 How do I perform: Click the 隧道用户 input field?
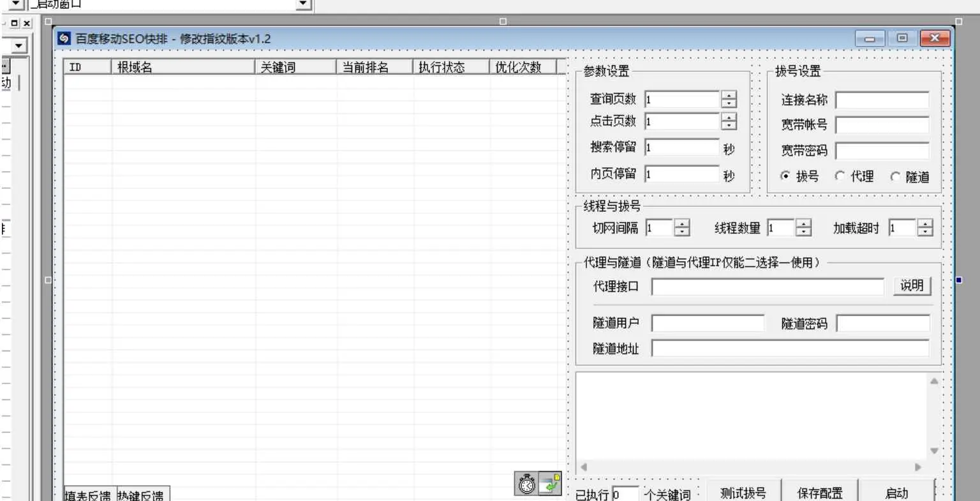[708, 324]
